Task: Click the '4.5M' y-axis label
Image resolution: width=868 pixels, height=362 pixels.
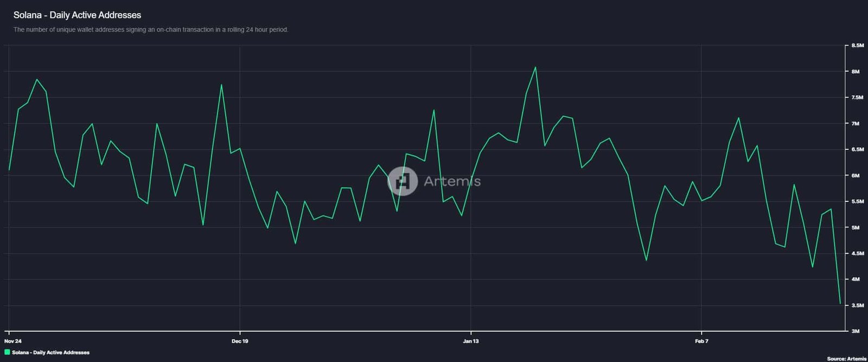Action: click(x=857, y=253)
